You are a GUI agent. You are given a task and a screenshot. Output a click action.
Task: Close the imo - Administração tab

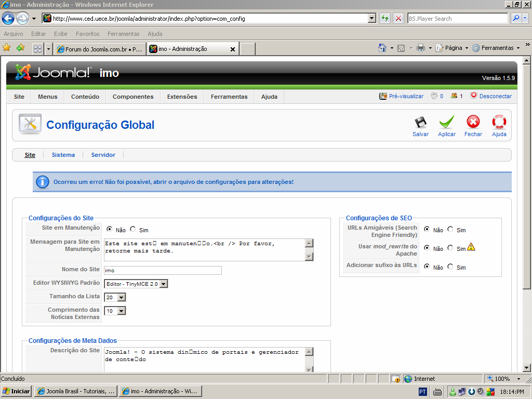233,49
